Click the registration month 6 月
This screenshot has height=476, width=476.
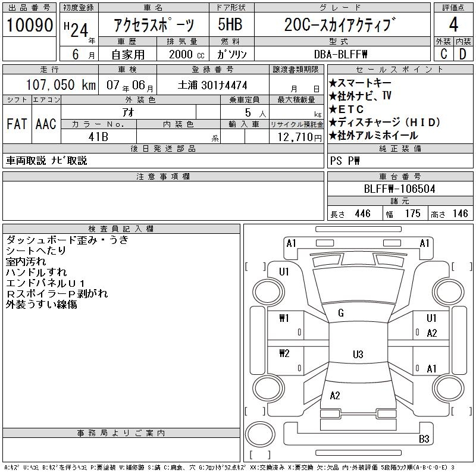pos(83,55)
